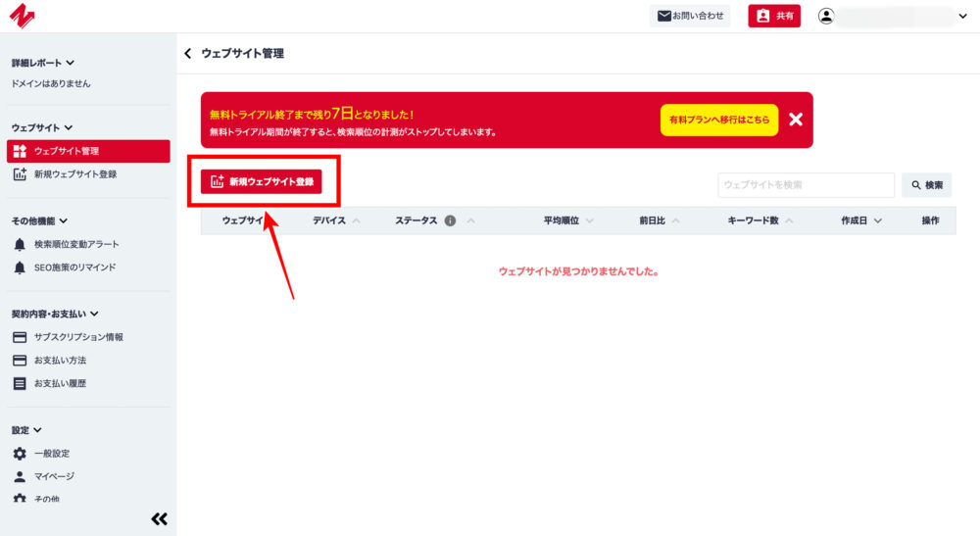Click the bell icon beside 検索順位変動アラート
This screenshot has height=536, width=980.
pos(20,244)
